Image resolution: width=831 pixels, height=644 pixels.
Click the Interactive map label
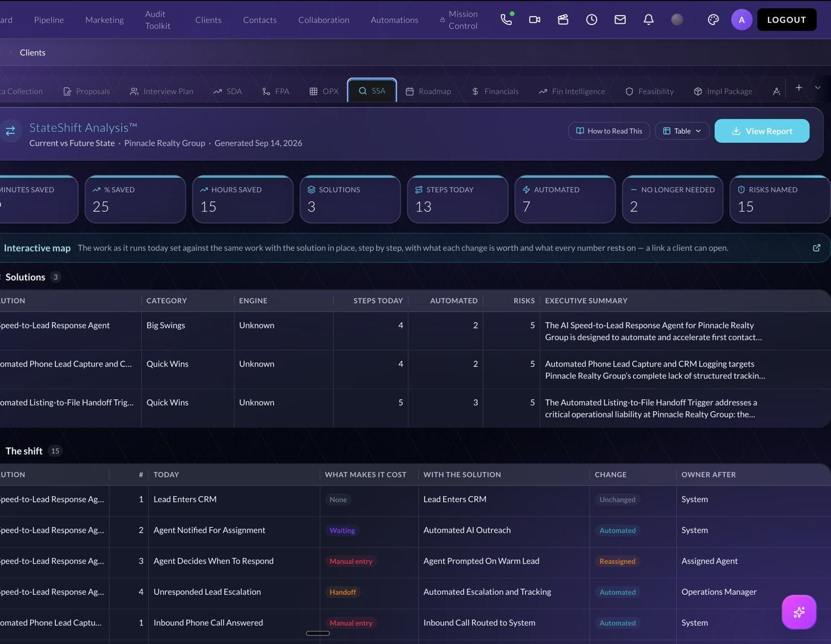tap(37, 248)
